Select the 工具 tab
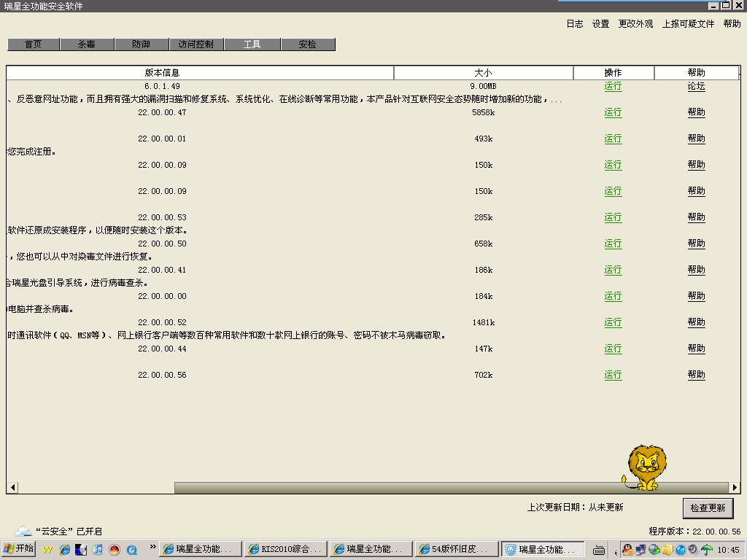This screenshot has height=560, width=747. [x=252, y=44]
